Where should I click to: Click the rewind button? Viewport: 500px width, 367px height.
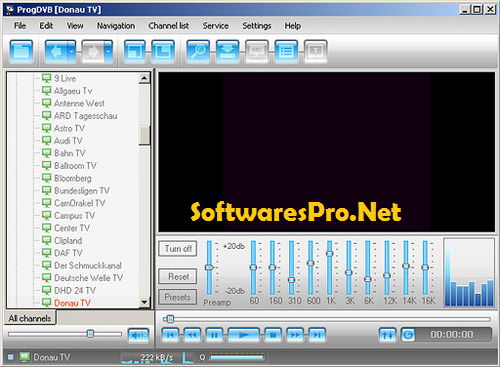coord(192,335)
